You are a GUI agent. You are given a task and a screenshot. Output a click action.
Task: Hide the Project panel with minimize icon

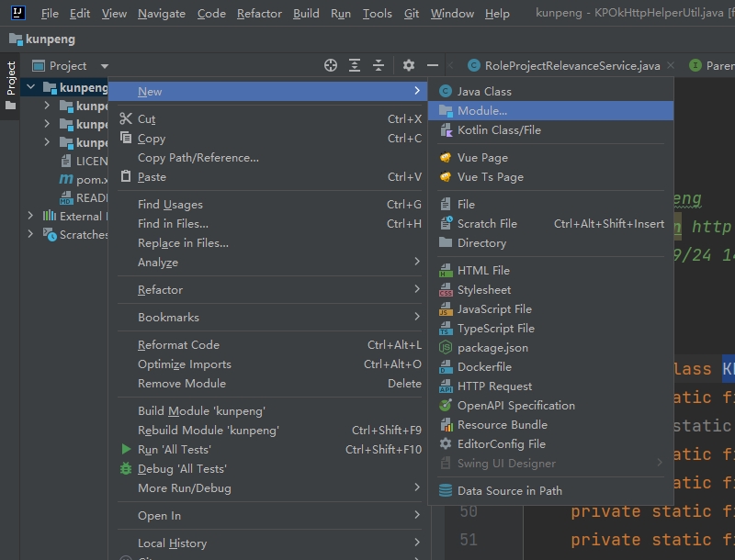click(x=433, y=65)
